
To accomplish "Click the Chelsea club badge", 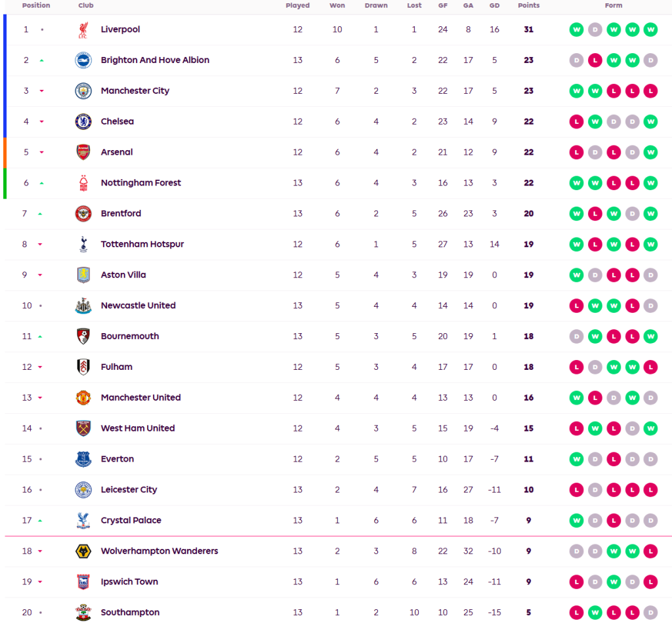I will (83, 121).
